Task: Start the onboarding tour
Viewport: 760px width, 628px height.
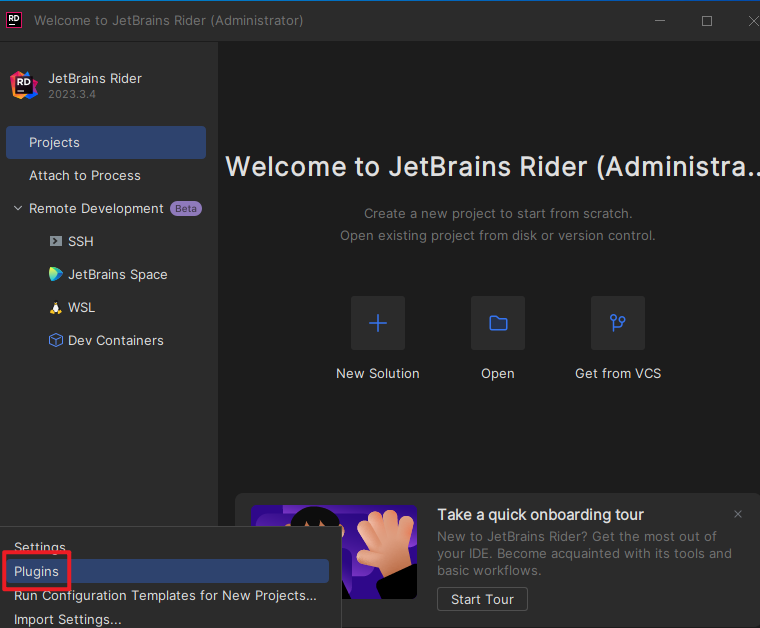Action: click(x=482, y=599)
